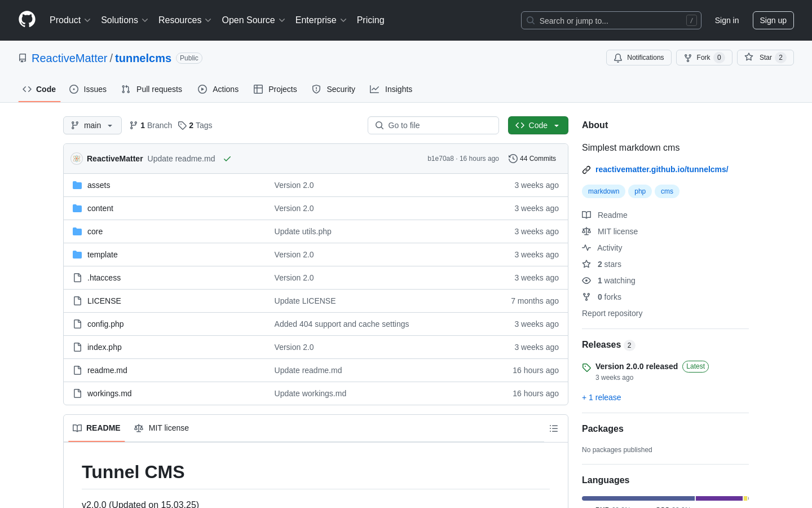This screenshot has width=812, height=508.
Task: Click the Search or jump to field
Action: [x=611, y=20]
